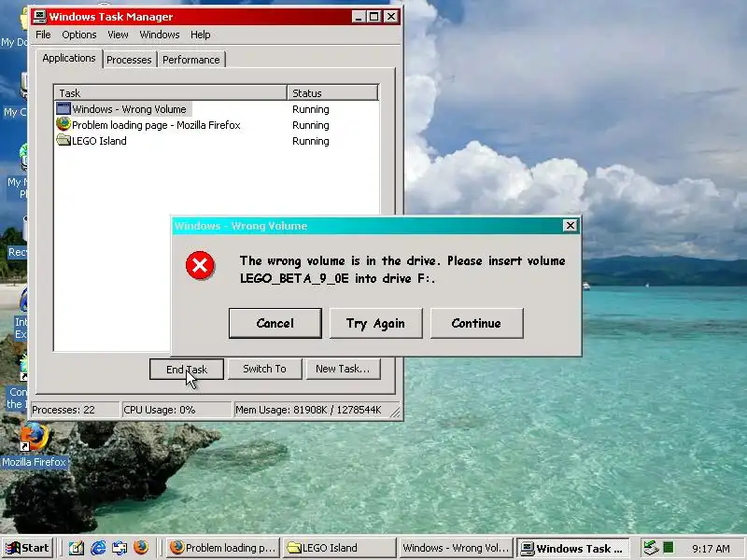Viewport: 747px width, 560px height.
Task: Select the Problem loading page - Mozilla Firefox task
Action: point(217,125)
